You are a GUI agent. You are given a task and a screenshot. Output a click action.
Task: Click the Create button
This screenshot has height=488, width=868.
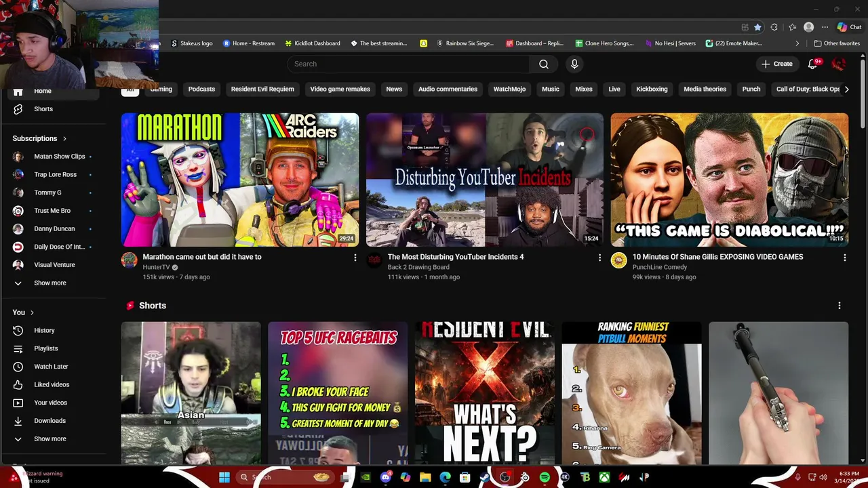[x=776, y=64]
